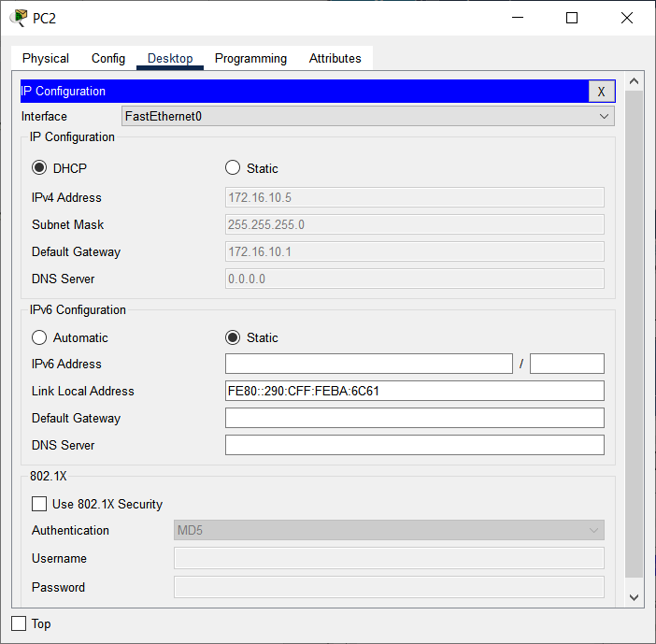Screen dimensions: 656x644
Task: Select the Desktop tab
Action: tap(170, 58)
